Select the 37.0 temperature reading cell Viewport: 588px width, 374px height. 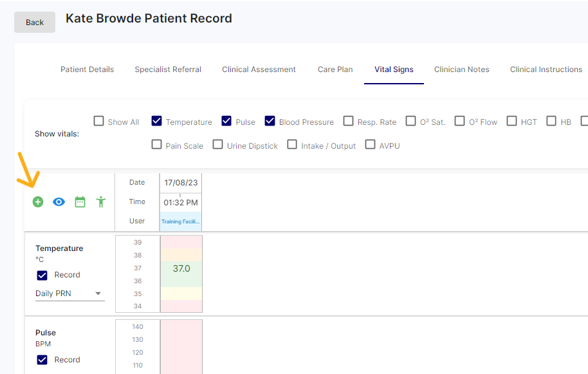181,268
